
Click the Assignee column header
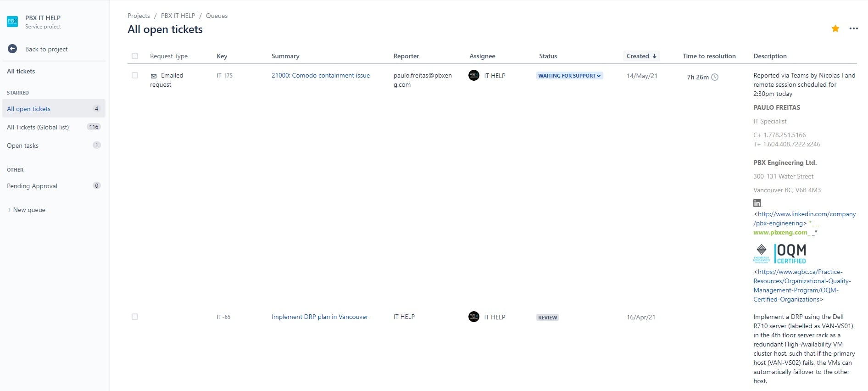482,56
